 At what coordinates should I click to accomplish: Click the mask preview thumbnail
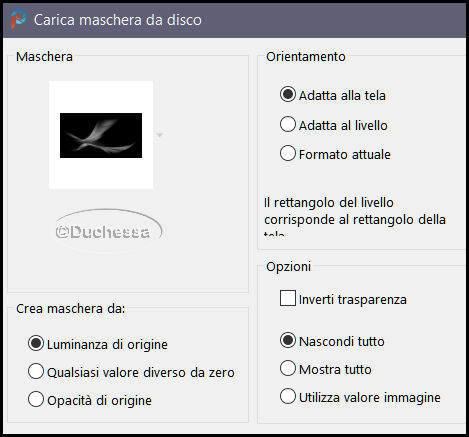101,135
